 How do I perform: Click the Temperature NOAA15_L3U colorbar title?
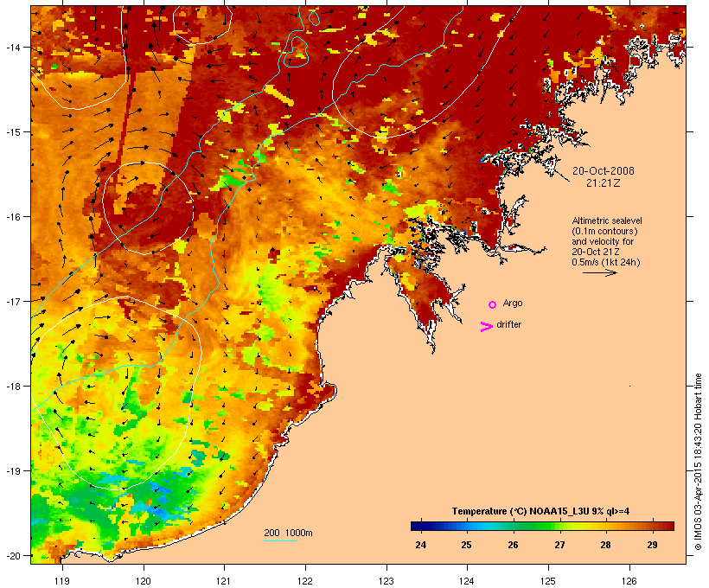pos(540,512)
